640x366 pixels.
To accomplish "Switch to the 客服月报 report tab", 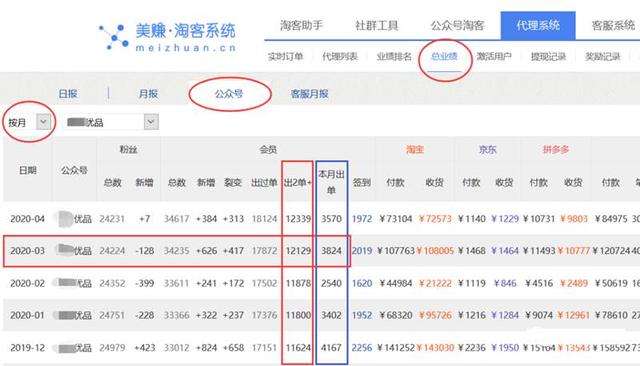I will pos(309,94).
